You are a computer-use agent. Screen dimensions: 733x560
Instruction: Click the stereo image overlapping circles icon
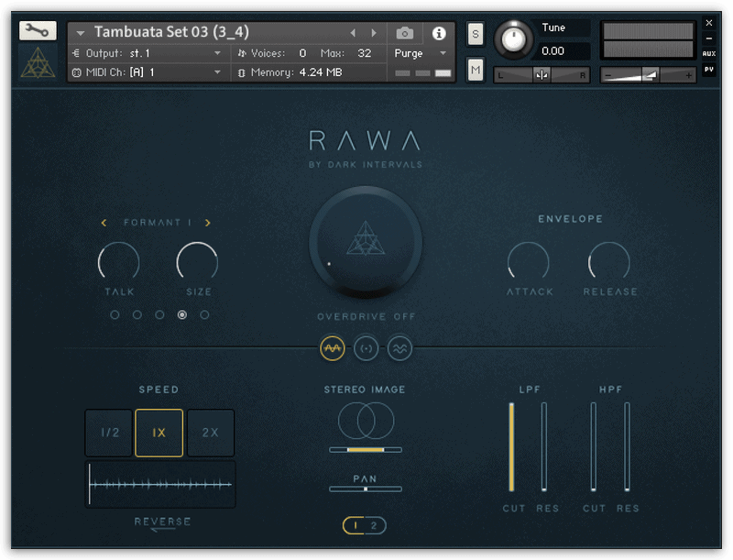[x=366, y=422]
